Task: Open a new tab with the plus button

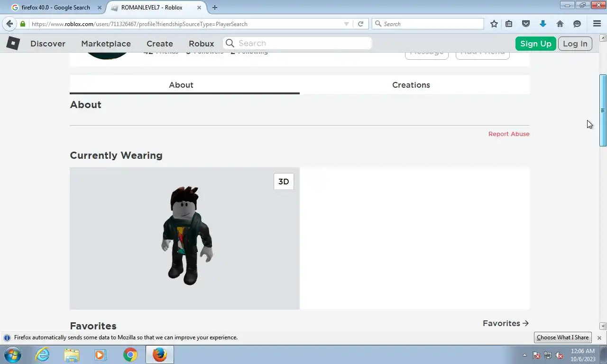Action: tap(215, 8)
